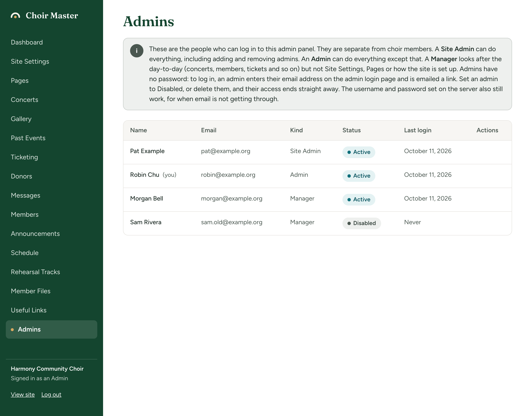Click the View site link

pos(23,395)
